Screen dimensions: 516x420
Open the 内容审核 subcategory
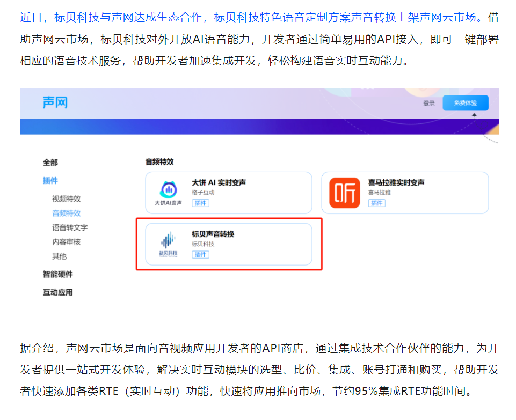pos(67,242)
